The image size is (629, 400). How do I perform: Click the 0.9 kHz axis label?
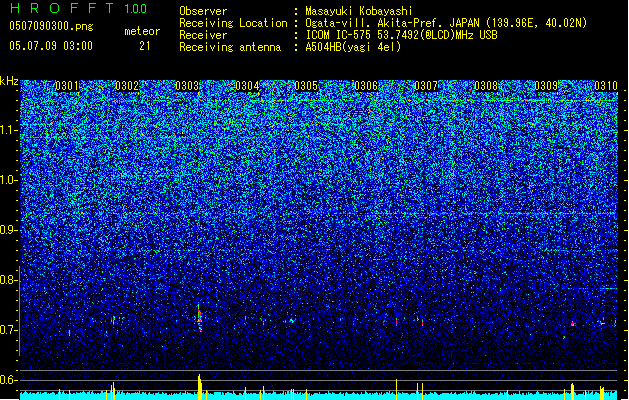tap(9, 230)
